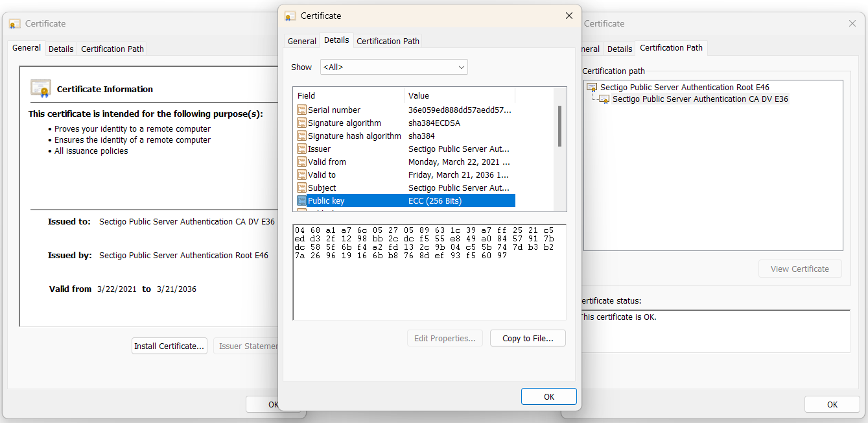Open Details tab in left Certificate window
The height and width of the screenshot is (423, 868).
61,49
